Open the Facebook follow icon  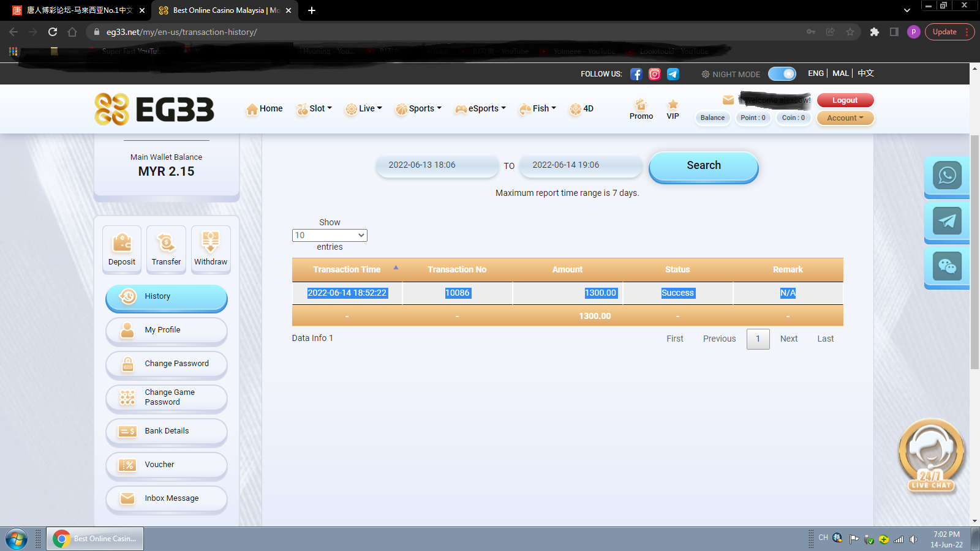click(636, 74)
